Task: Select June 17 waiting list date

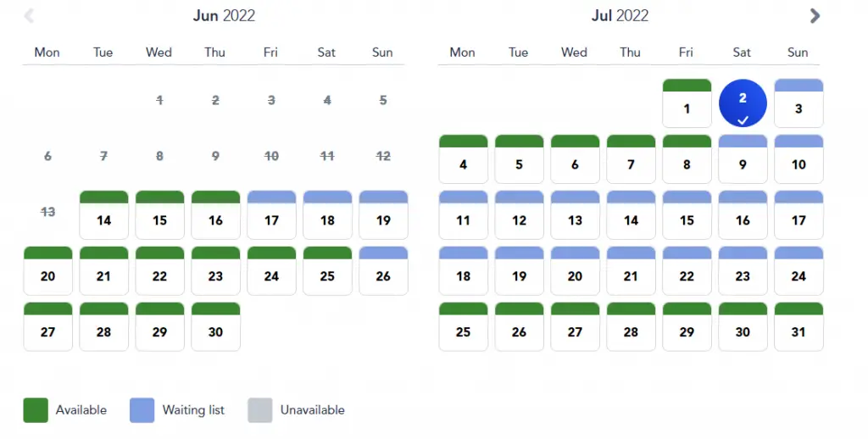Action: (271, 214)
